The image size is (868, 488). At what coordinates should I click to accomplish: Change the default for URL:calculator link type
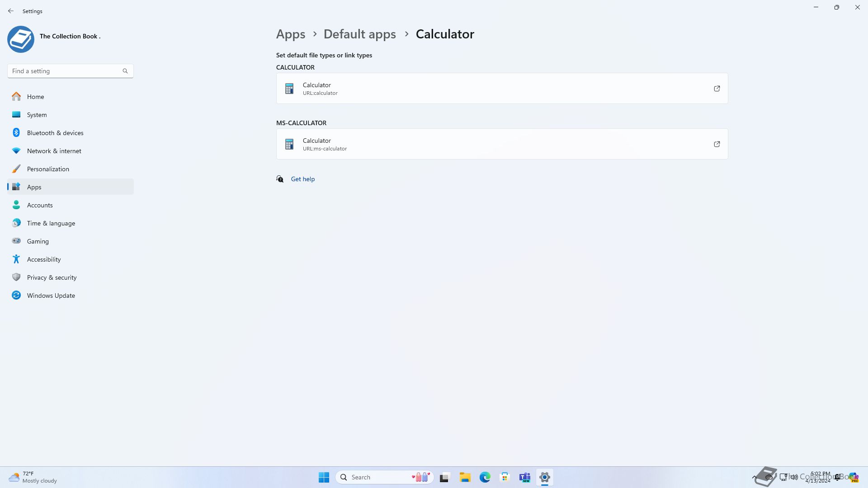click(502, 89)
